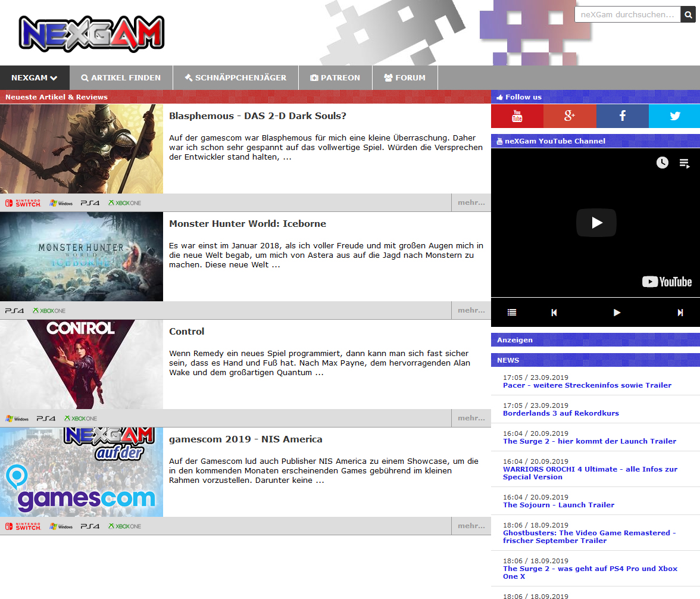The image size is (700, 599).
Task: Open the Blasphemous article headline
Action: 258,116
